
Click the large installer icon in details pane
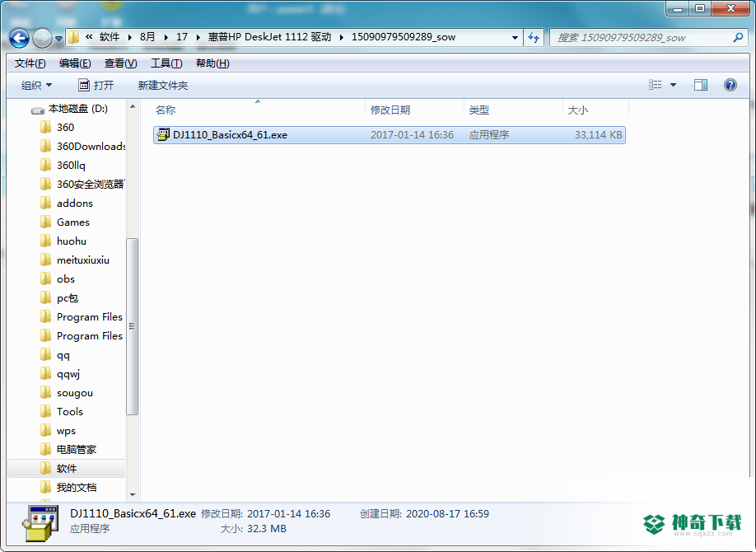(x=40, y=523)
